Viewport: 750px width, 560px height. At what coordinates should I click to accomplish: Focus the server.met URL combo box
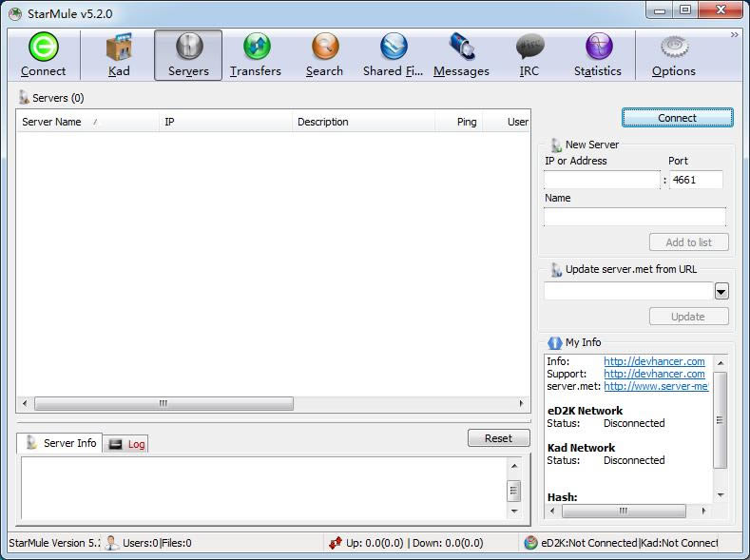pyautogui.click(x=628, y=291)
